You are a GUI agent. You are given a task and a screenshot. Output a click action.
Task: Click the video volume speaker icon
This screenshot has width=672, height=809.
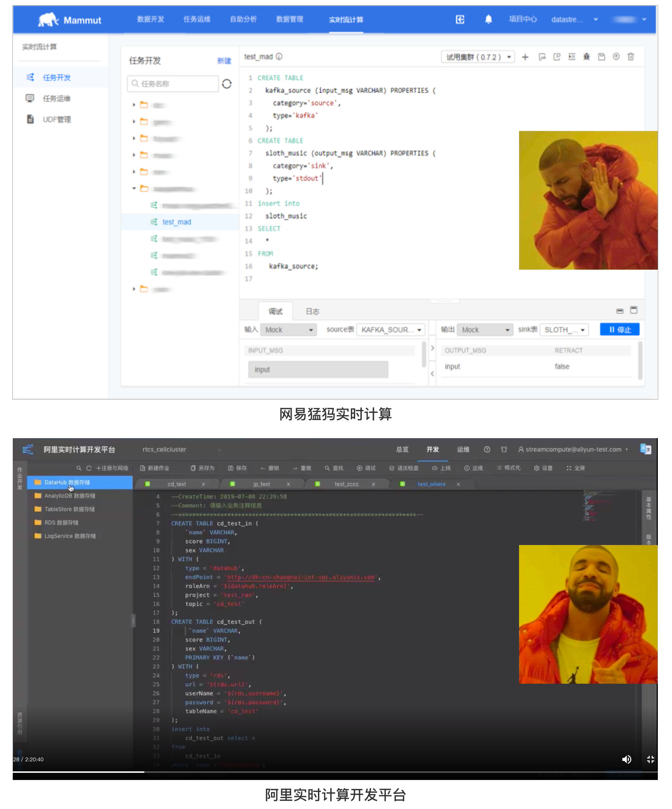(627, 759)
